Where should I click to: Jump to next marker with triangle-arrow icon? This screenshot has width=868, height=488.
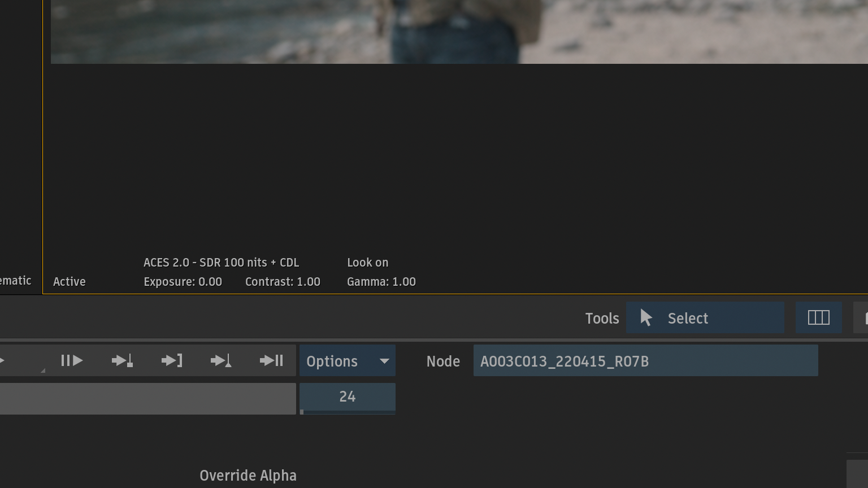point(221,360)
